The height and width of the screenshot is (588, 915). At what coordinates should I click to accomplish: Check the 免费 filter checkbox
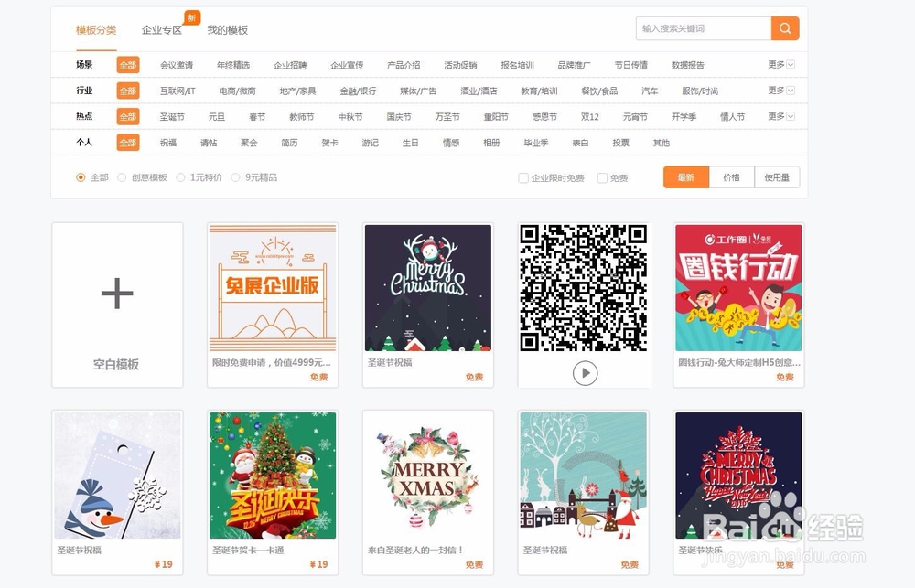point(602,178)
